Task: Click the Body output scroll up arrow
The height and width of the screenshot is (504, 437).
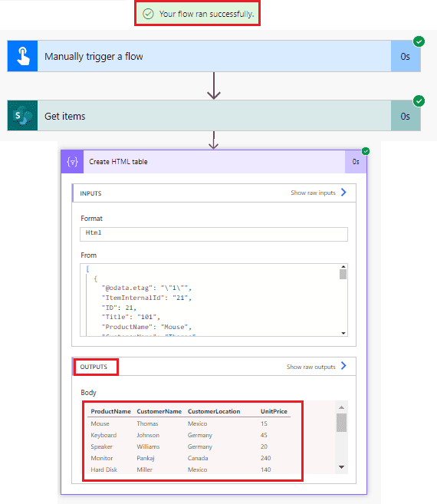Action: (x=342, y=407)
